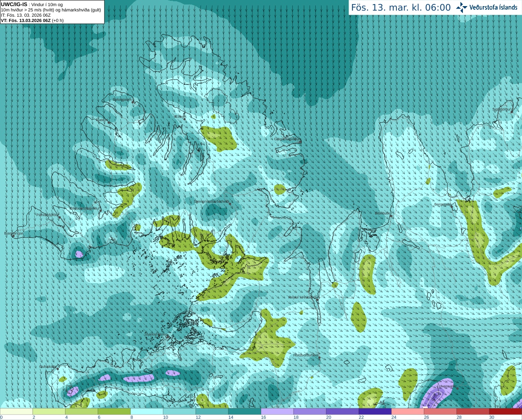Click the IT: Fös. 13. 03. 2026 06Z line
522x420 pixels.
[26, 15]
